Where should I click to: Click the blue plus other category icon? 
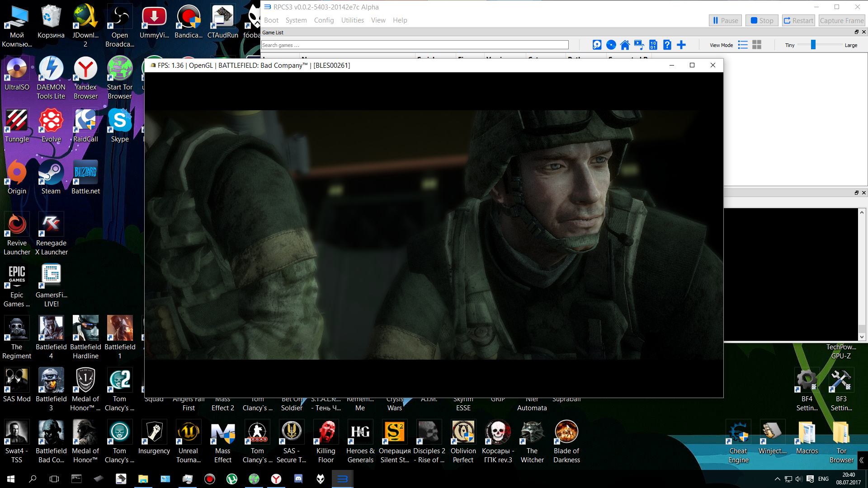681,45
